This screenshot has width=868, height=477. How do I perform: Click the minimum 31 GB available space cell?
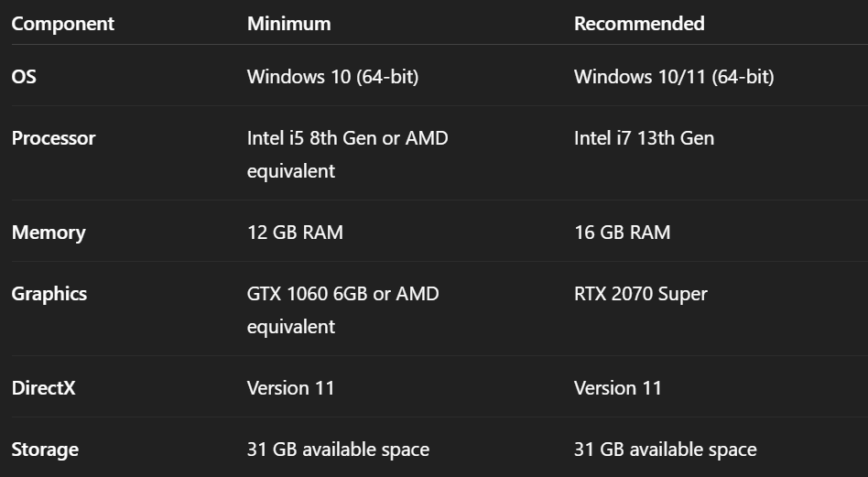coord(338,450)
